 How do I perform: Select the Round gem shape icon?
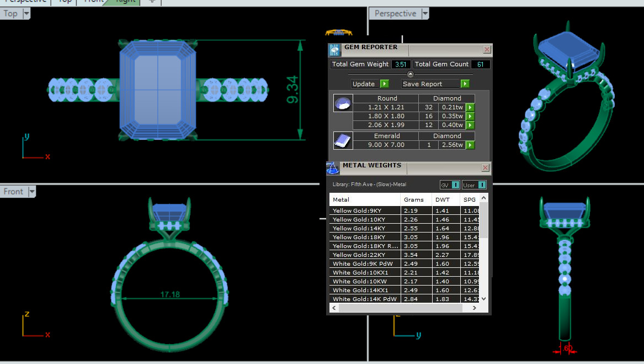point(343,103)
